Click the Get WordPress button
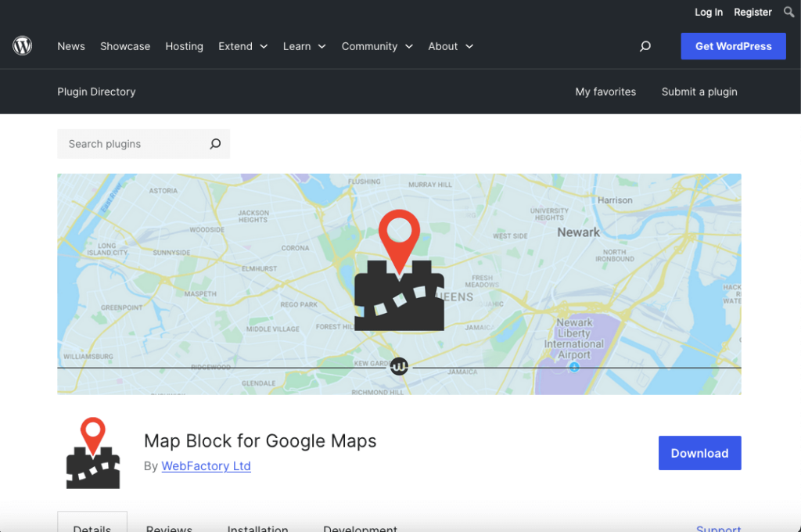The width and height of the screenshot is (801, 532). tap(733, 46)
